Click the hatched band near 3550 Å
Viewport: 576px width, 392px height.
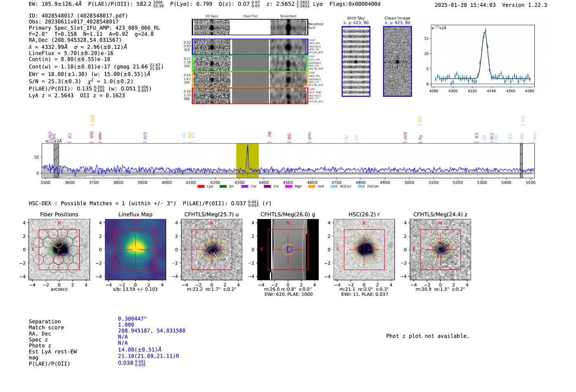pyautogui.click(x=56, y=161)
